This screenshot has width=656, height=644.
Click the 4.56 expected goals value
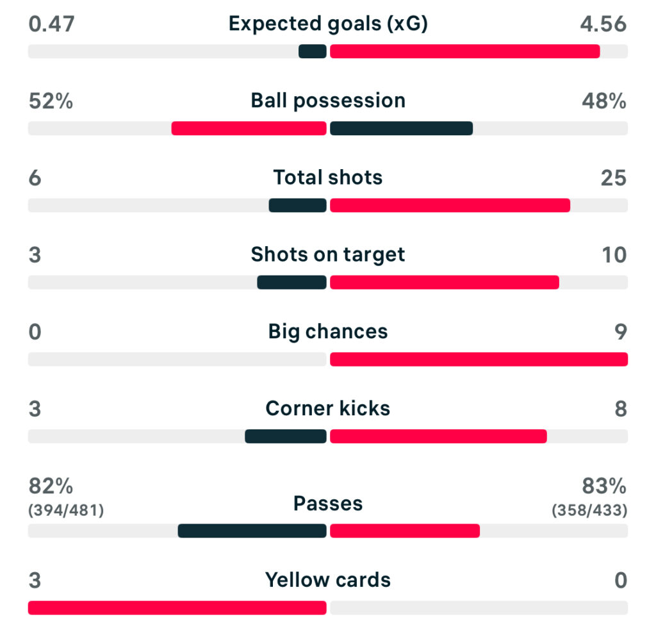602,24
